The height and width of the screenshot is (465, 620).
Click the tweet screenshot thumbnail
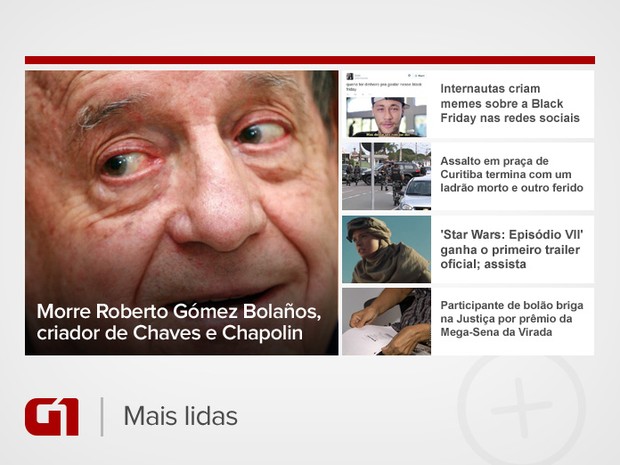click(x=386, y=104)
